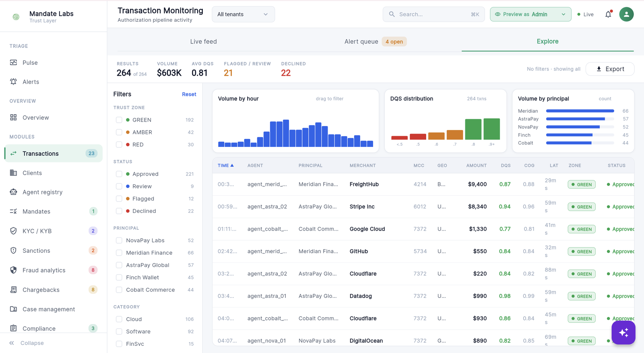Check the NovaPay Labs principal filter
The image size is (644, 353).
click(x=119, y=240)
